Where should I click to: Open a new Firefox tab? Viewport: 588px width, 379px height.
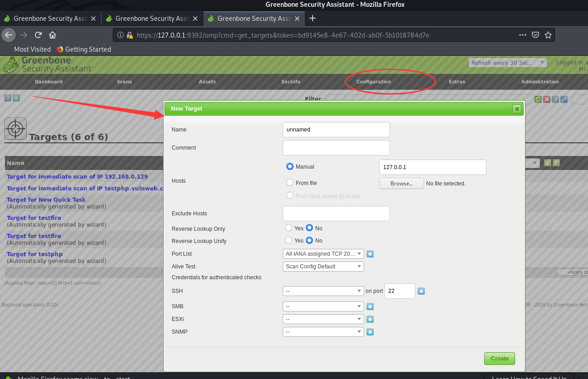[x=312, y=18]
